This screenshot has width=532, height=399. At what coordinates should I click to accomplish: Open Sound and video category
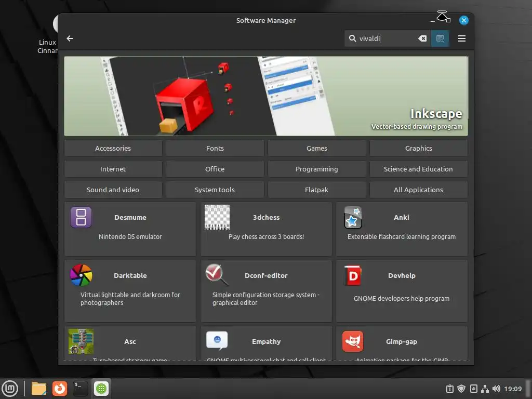(x=113, y=190)
